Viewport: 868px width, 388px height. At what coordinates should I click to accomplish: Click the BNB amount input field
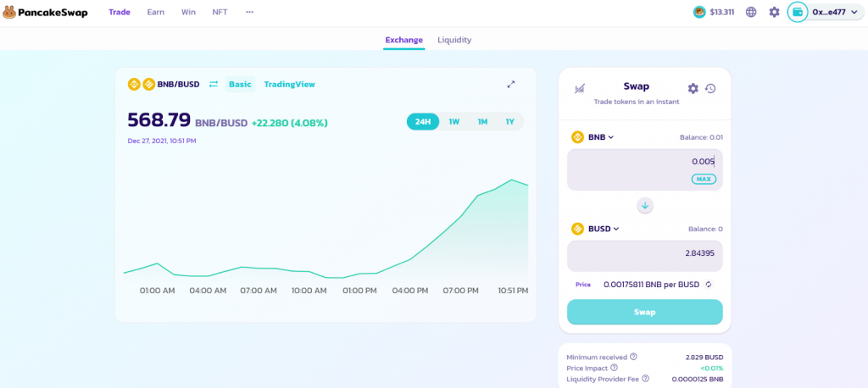(x=645, y=169)
